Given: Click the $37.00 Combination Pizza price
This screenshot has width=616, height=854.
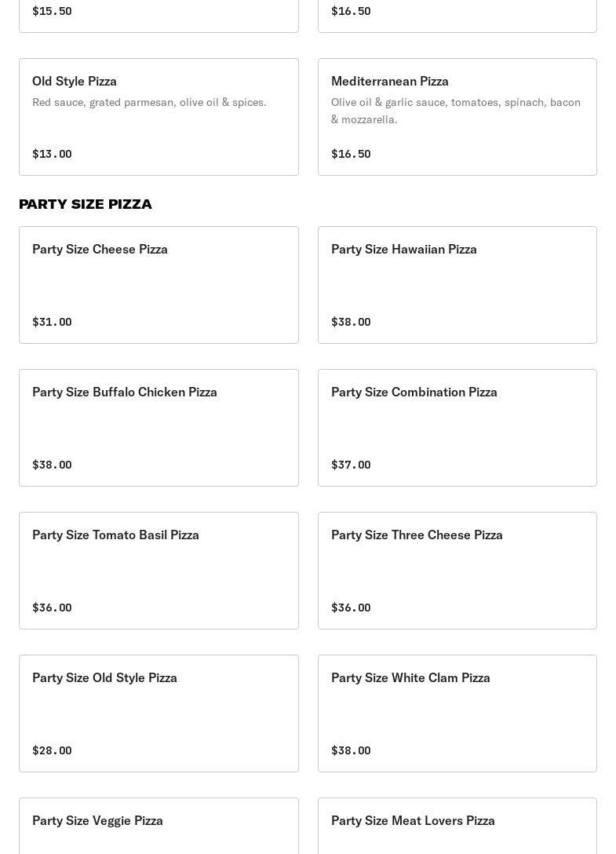Looking at the screenshot, I should (x=351, y=465).
